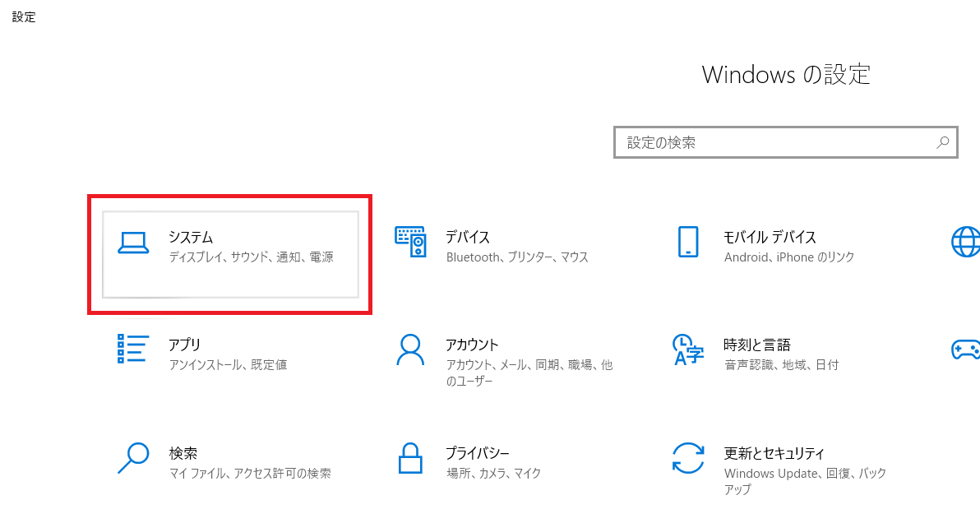Click the text 音声認識、地域、日付
Image resolution: width=980 pixels, height=523 pixels.
point(781,364)
